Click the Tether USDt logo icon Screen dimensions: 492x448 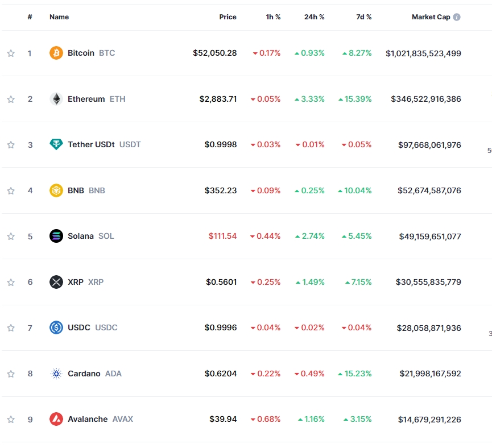[56, 144]
